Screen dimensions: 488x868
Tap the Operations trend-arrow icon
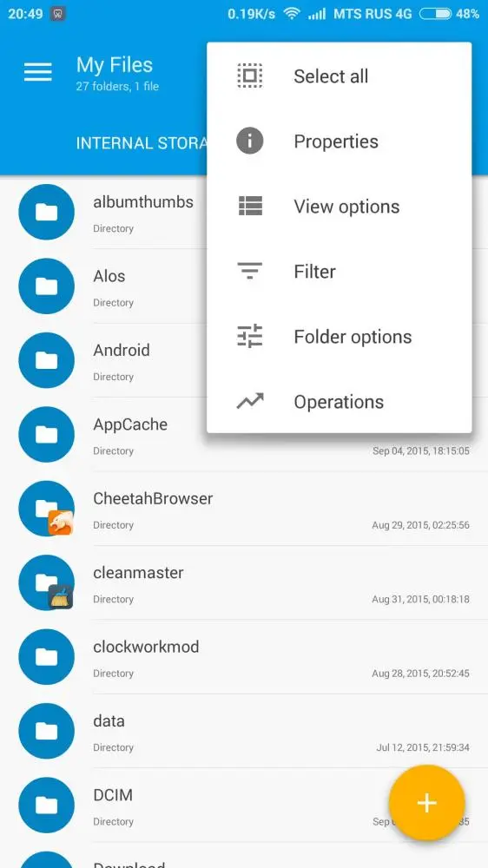pyautogui.click(x=250, y=401)
